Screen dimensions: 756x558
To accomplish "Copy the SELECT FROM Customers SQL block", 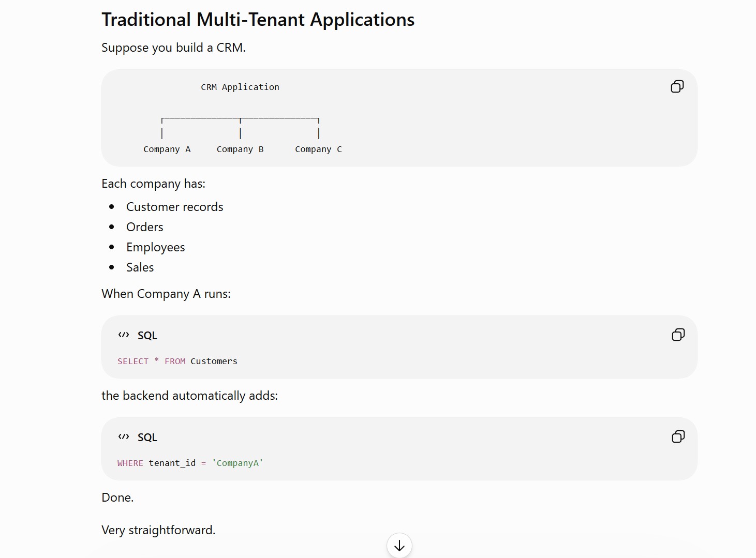I will pos(678,335).
